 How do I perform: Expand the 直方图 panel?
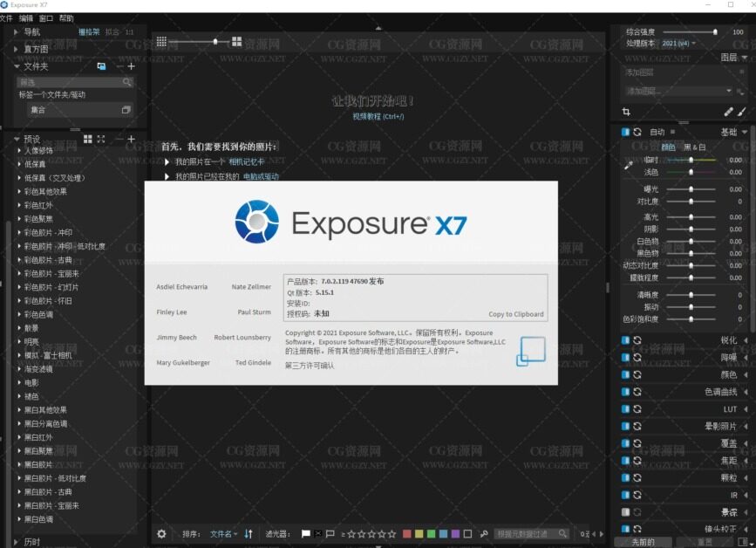pyautogui.click(x=17, y=50)
